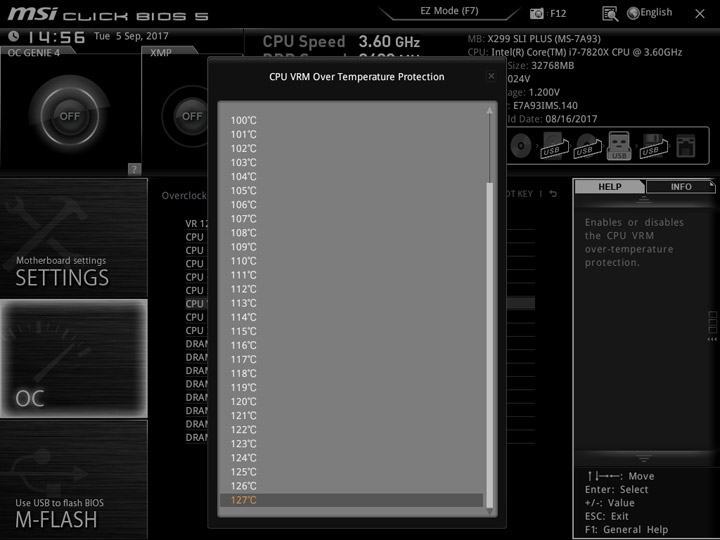
Task: Pick the 118°C option
Action: click(351, 374)
